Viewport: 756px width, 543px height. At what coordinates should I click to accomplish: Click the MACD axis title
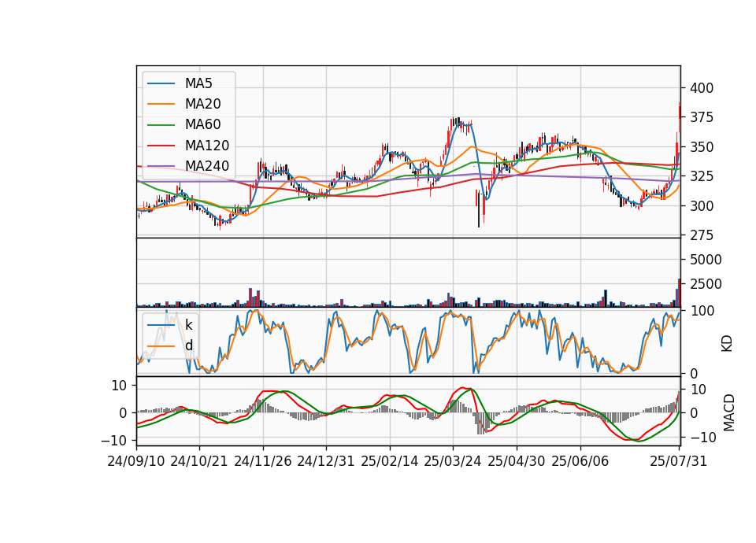728,413
